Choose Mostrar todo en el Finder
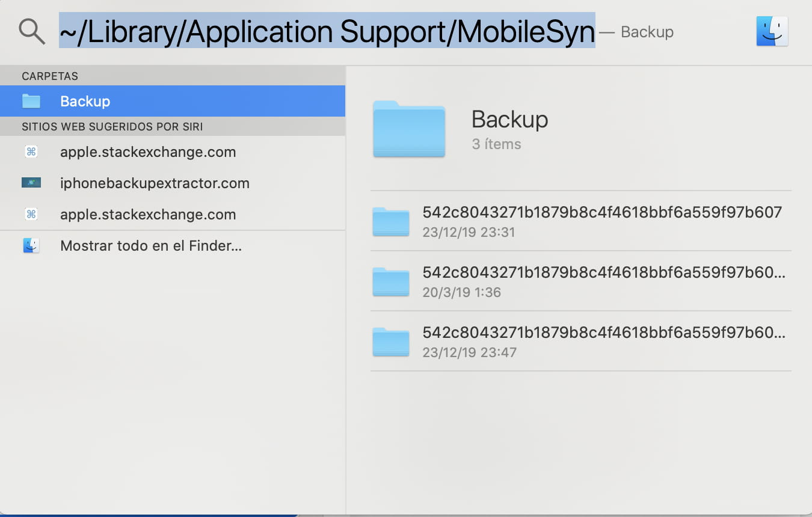 pyautogui.click(x=151, y=246)
